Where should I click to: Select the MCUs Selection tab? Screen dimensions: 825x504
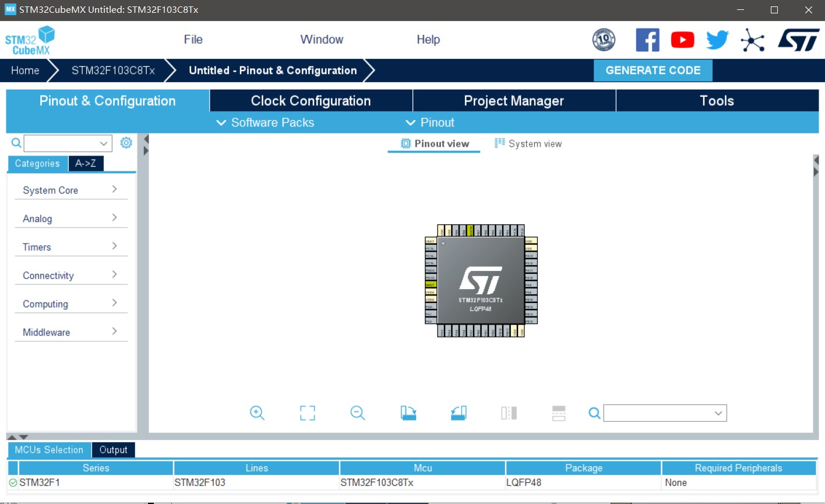(49, 450)
